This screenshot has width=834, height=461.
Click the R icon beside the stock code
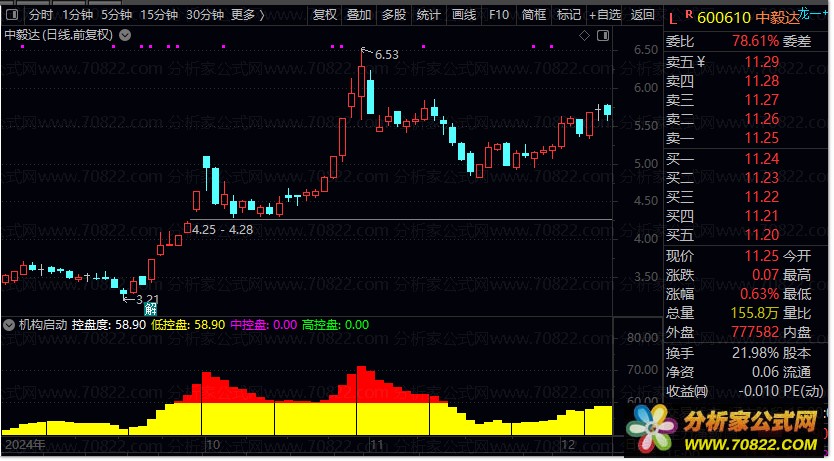coord(689,15)
